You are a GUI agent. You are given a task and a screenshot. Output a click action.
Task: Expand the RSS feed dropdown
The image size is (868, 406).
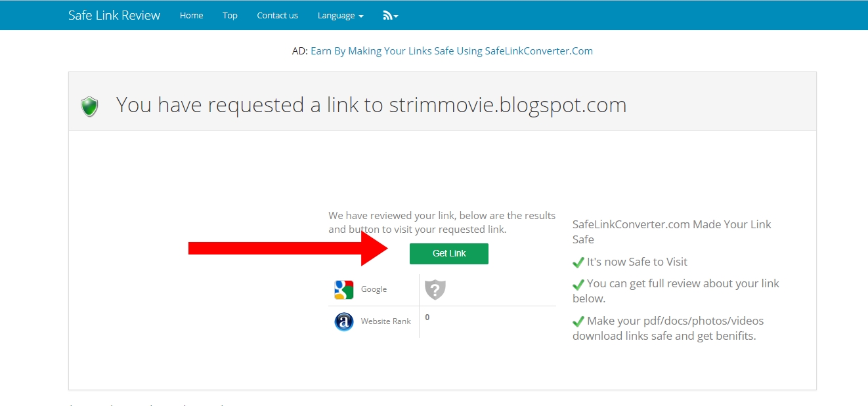coord(391,15)
